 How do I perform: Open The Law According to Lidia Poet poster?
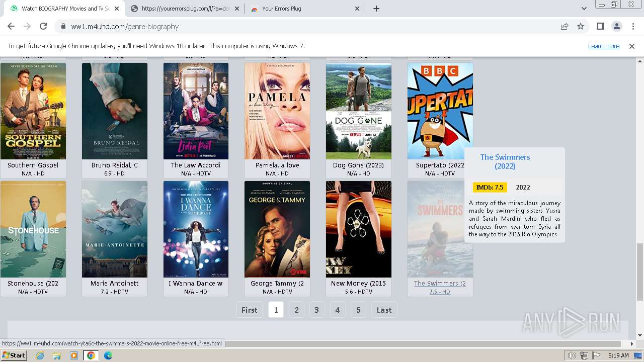pos(196,111)
